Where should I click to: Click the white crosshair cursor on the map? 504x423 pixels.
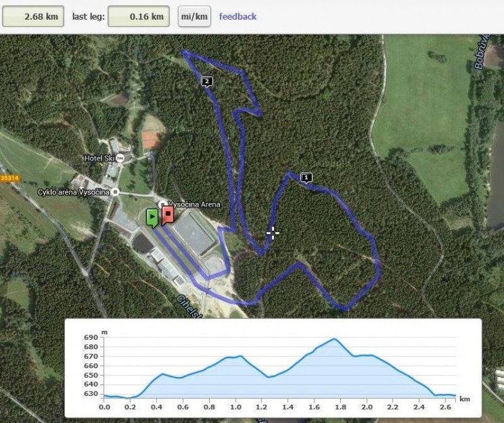pos(273,233)
